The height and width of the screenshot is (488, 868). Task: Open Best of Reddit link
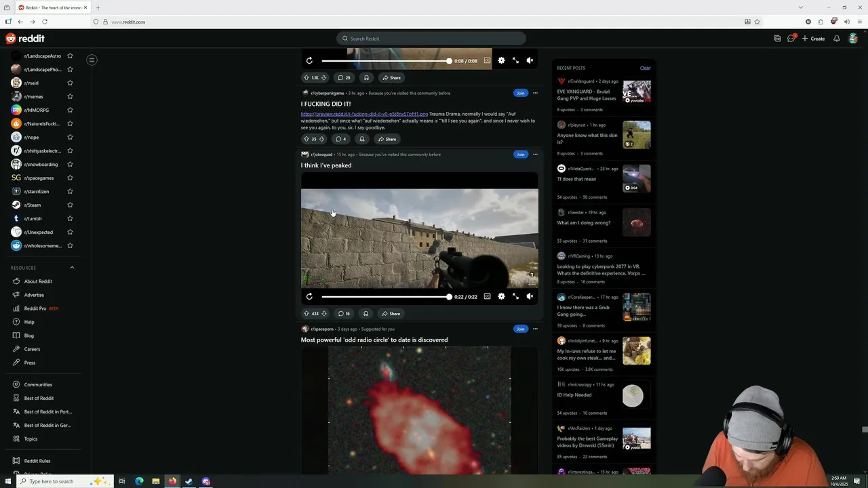tap(39, 398)
